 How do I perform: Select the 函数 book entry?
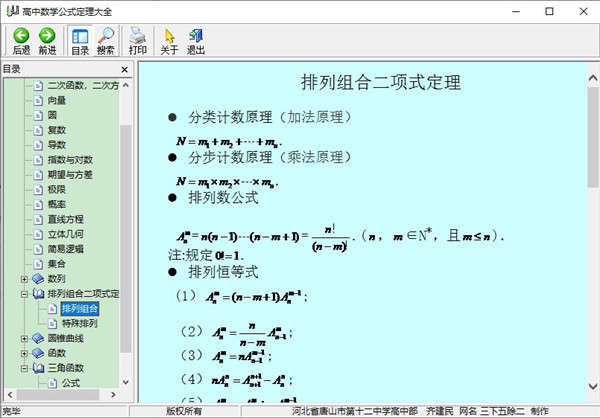coord(57,353)
